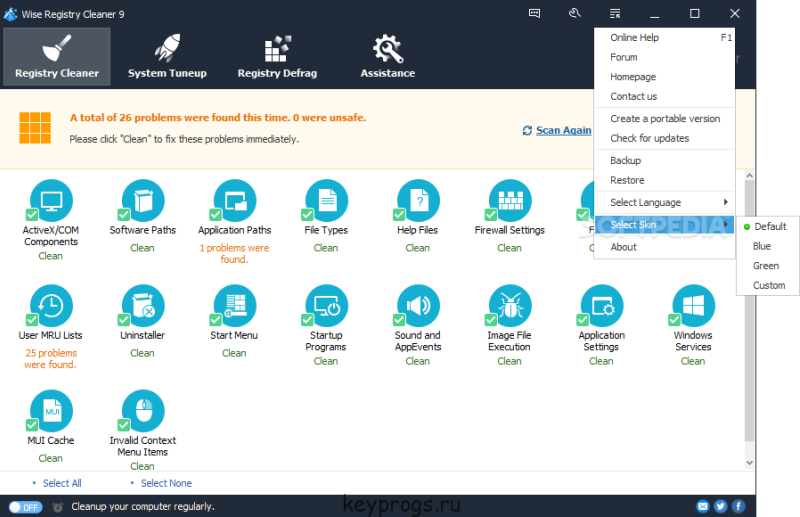The width and height of the screenshot is (800, 517).
Task: Click the email icon in the status bar
Action: pos(703,506)
